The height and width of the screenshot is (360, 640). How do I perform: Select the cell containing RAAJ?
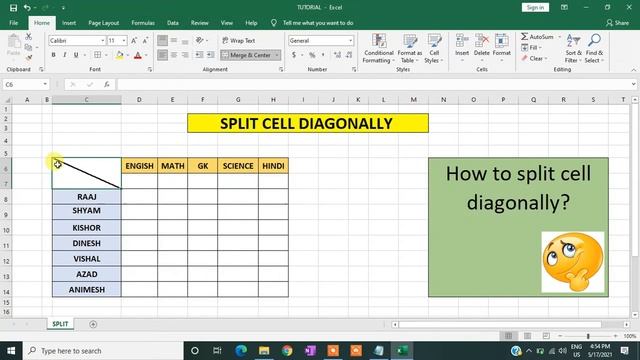(87, 197)
